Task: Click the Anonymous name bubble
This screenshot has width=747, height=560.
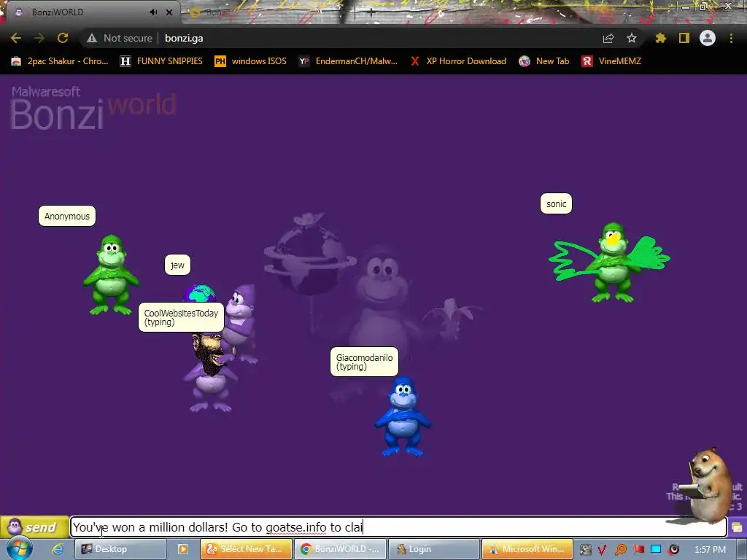Action: [x=67, y=216]
